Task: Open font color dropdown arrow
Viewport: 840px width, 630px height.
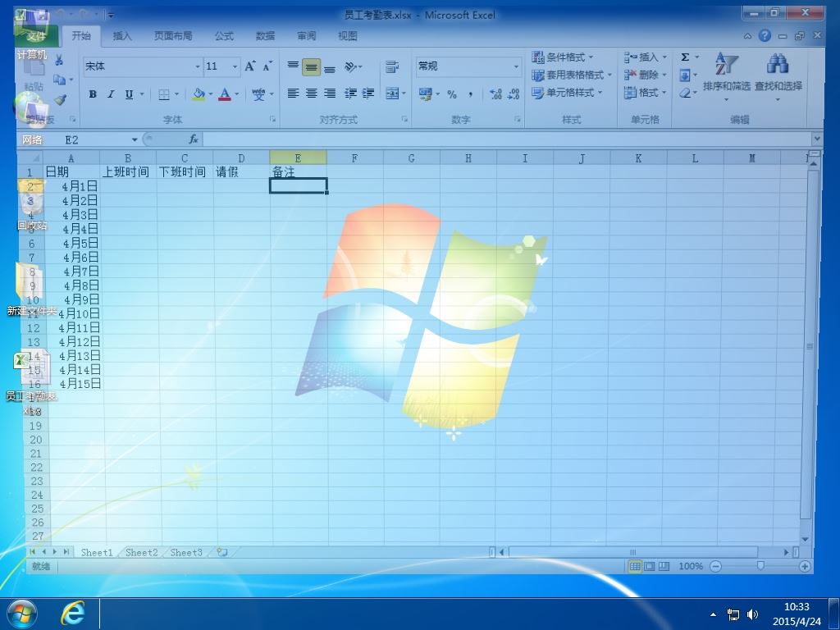Action: [x=236, y=94]
